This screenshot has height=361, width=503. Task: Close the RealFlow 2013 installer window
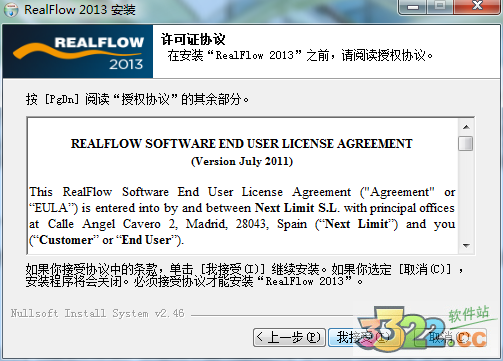tap(477, 6)
